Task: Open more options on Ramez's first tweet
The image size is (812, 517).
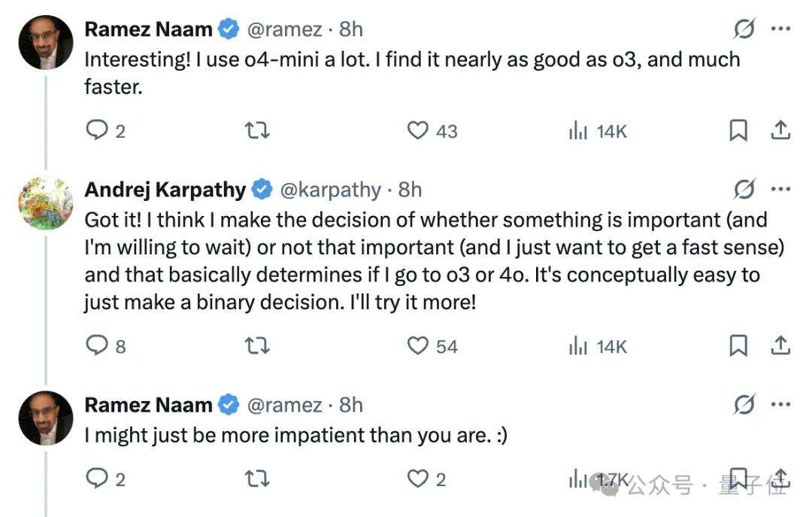Action: point(780,29)
